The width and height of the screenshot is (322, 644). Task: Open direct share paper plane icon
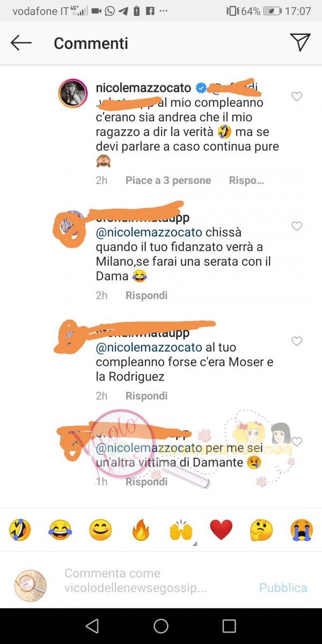pyautogui.click(x=300, y=43)
